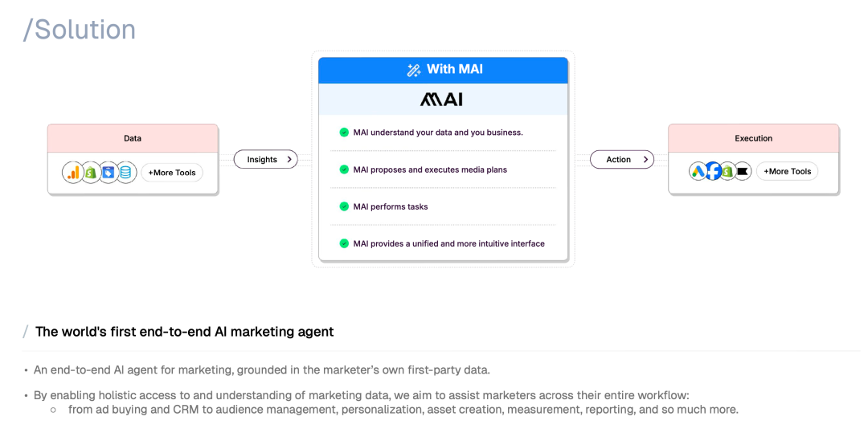Open +More Tools in the Execution card
This screenshot has width=868, height=441.
(787, 171)
